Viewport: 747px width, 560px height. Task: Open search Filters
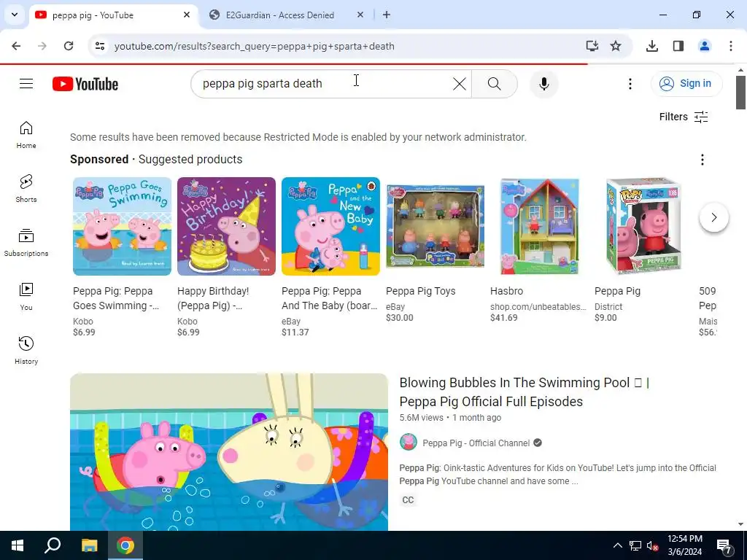pyautogui.click(x=684, y=117)
